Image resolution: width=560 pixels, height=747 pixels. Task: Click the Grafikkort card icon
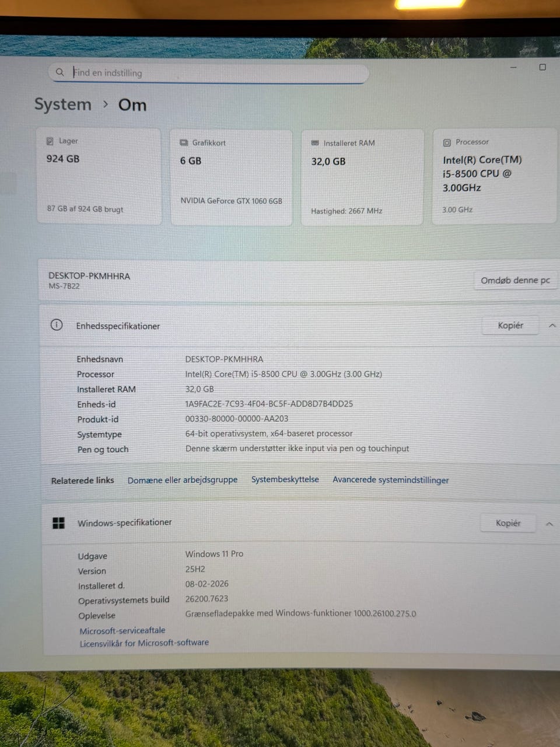coord(184,142)
